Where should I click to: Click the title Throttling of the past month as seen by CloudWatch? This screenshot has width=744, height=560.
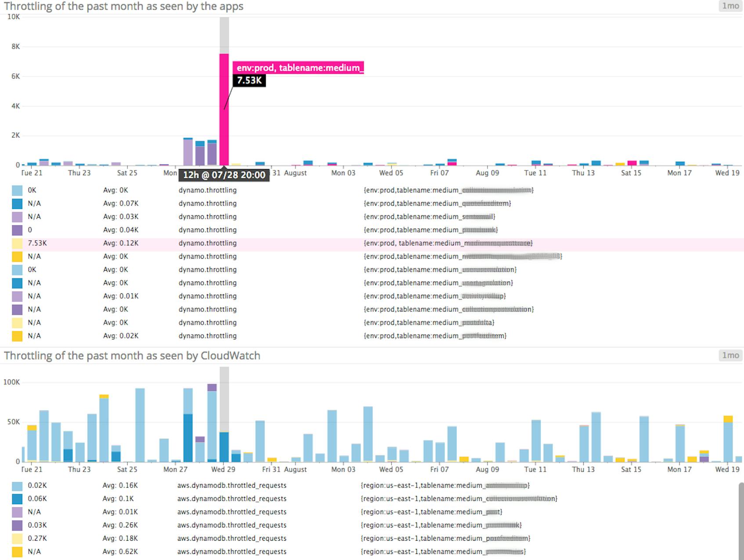point(132,356)
